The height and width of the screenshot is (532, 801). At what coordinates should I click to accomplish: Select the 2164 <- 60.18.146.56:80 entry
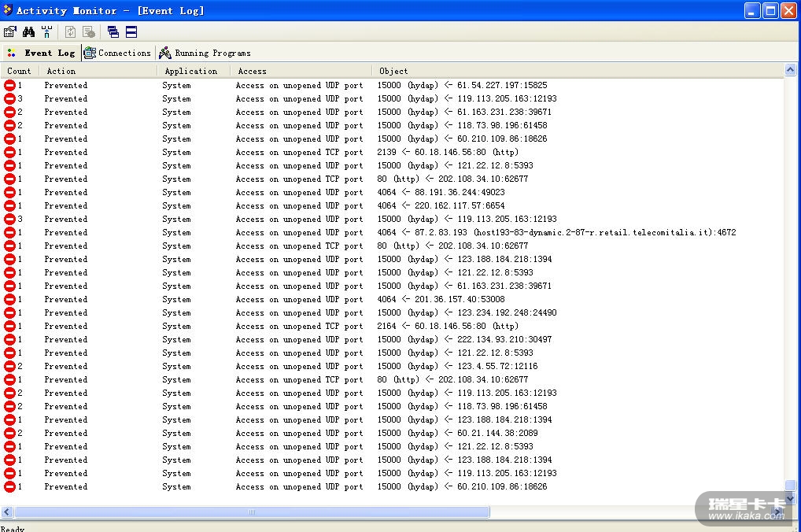tap(448, 326)
